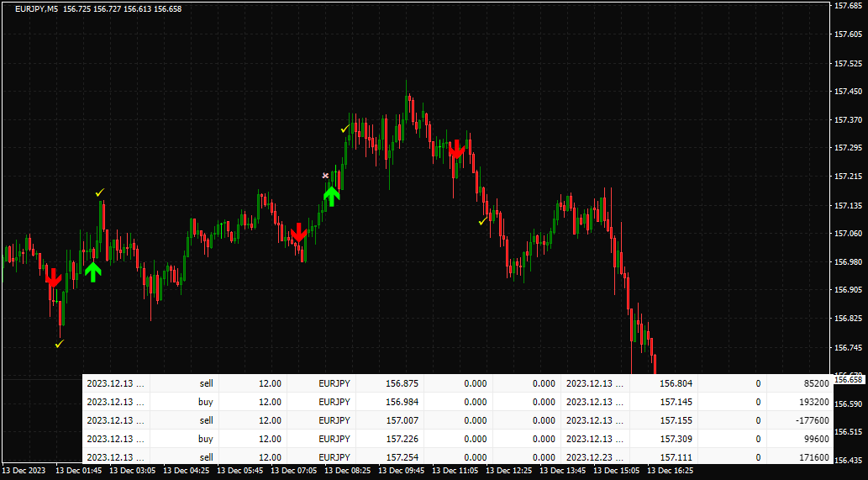868x480 pixels.
Task: Click the close price 157.309 cell
Action: point(663,439)
